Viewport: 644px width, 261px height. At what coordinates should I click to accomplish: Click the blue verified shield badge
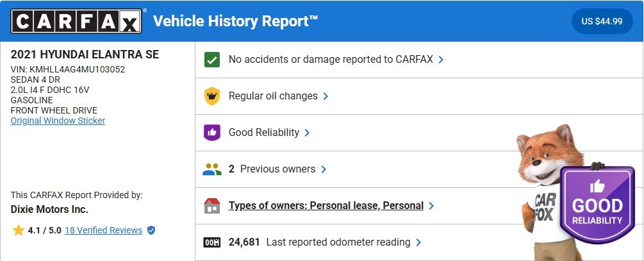tap(151, 230)
